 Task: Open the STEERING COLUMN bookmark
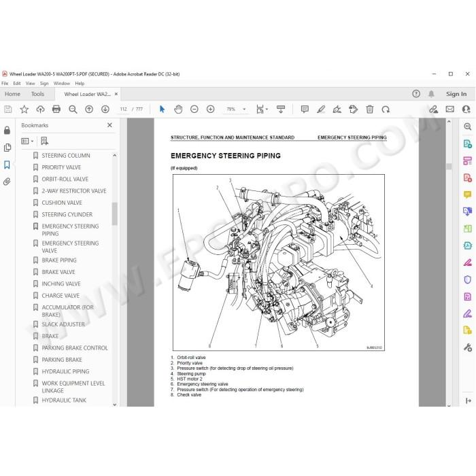coord(66,156)
